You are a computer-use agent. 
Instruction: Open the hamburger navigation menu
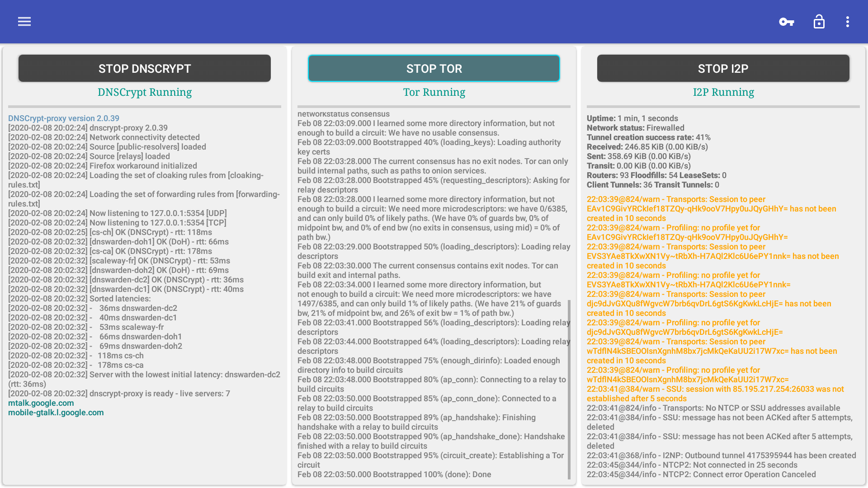point(24,22)
